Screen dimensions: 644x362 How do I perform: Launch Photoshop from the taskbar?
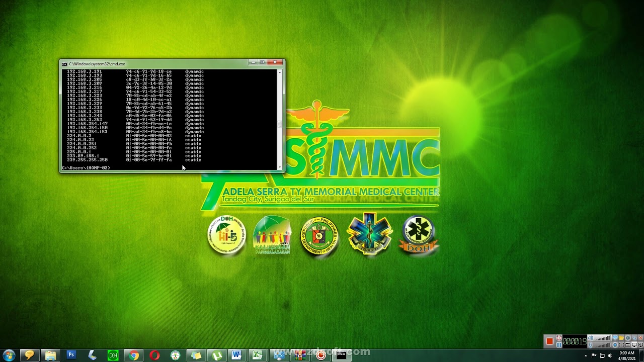pos(71,355)
